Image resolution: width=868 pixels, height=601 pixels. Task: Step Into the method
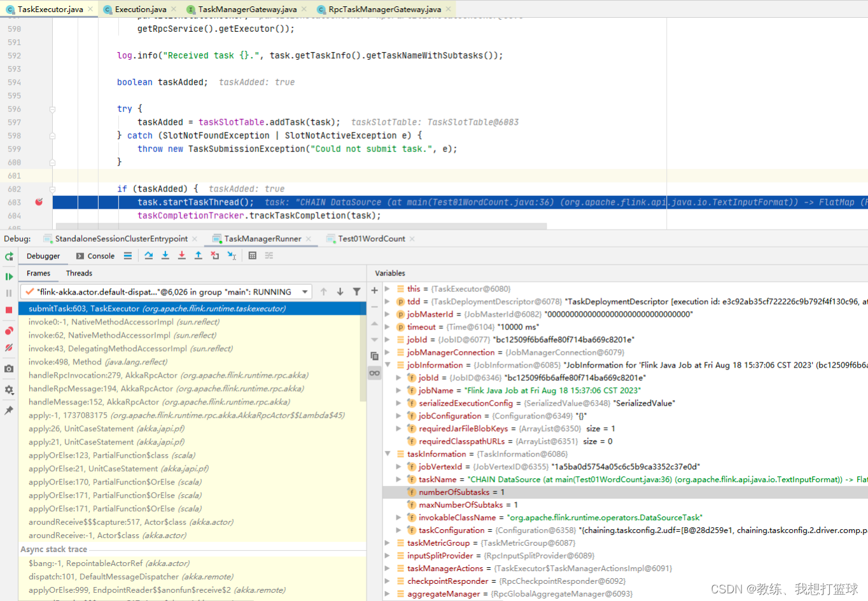click(x=165, y=256)
